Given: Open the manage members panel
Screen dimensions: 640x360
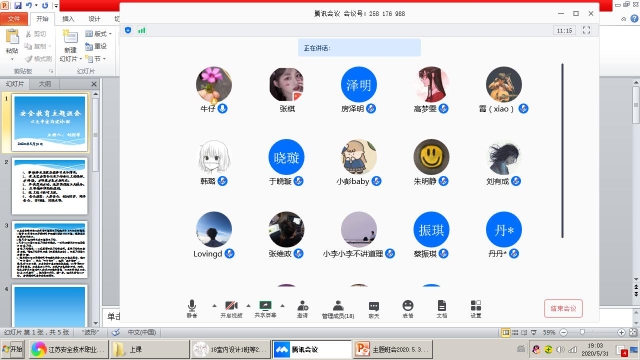Looking at the screenshot, I should [338, 308].
